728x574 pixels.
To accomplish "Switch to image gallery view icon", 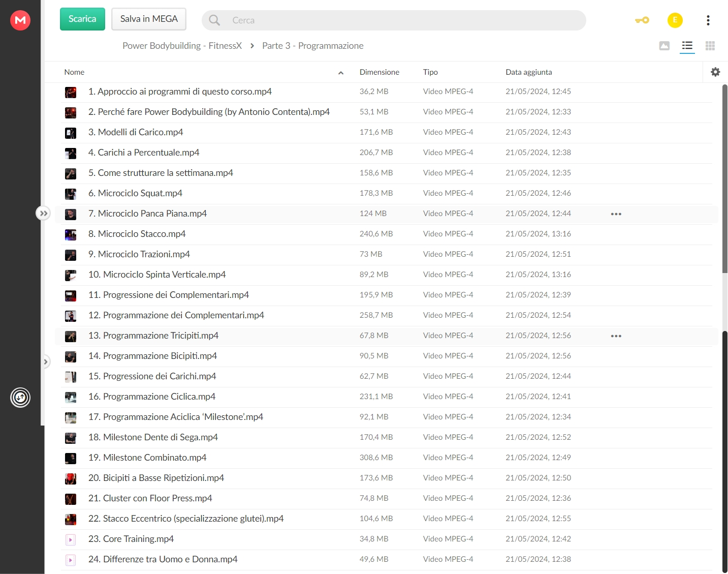I will click(x=664, y=46).
